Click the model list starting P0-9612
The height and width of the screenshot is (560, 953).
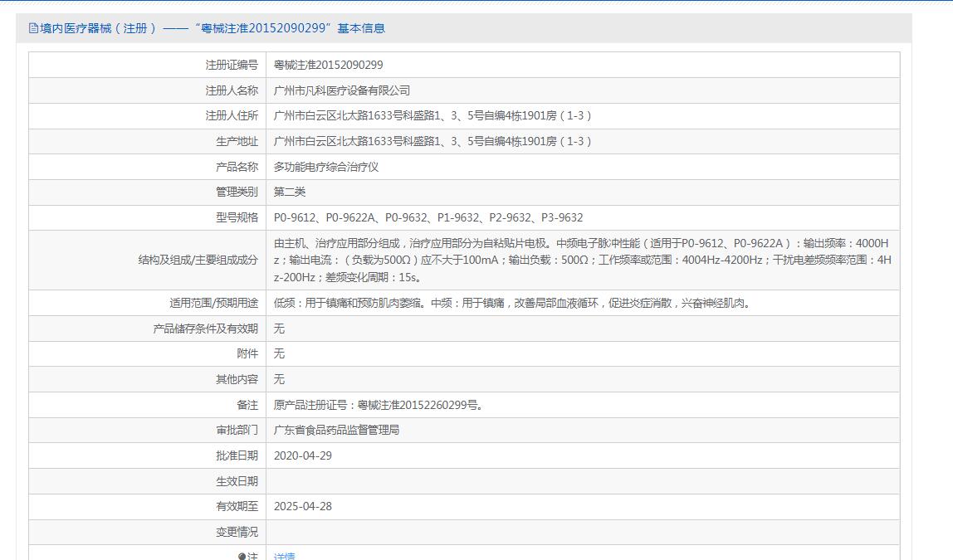pos(428,217)
